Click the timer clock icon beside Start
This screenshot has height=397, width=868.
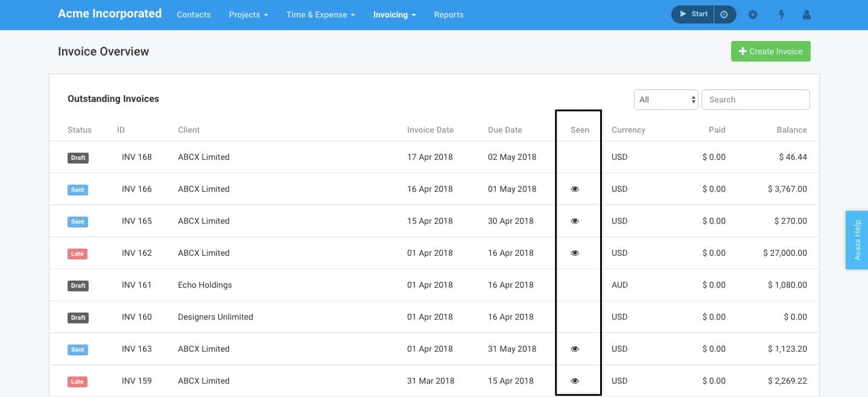coord(724,14)
